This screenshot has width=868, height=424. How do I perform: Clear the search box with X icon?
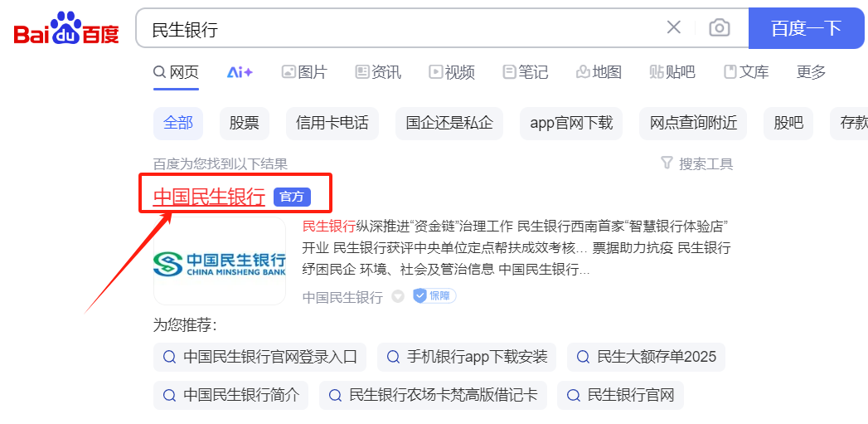tap(673, 27)
